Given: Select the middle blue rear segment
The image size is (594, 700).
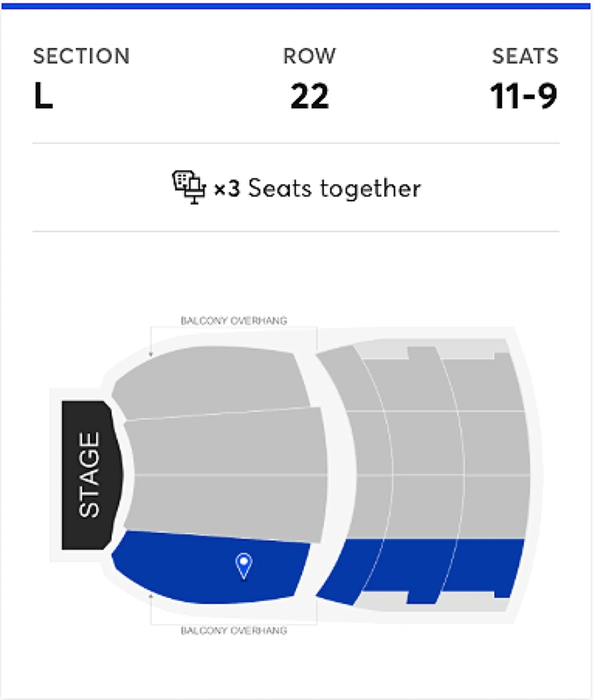Looking at the screenshot, I should point(418,566).
